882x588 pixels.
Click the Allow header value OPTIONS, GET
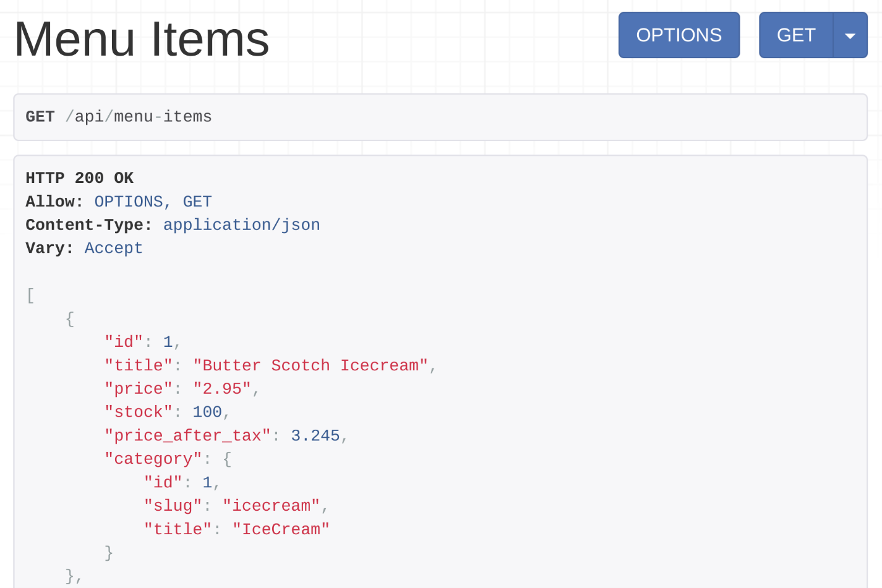[153, 202]
